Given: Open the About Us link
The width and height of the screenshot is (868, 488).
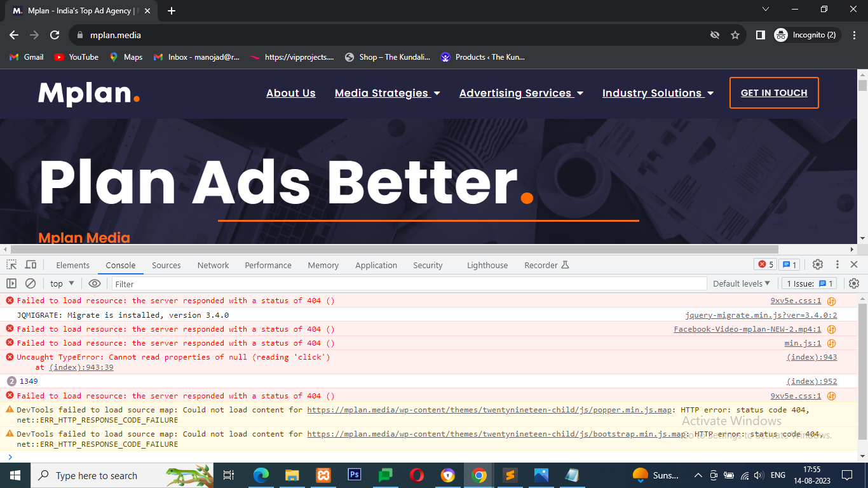Looking at the screenshot, I should [x=291, y=93].
